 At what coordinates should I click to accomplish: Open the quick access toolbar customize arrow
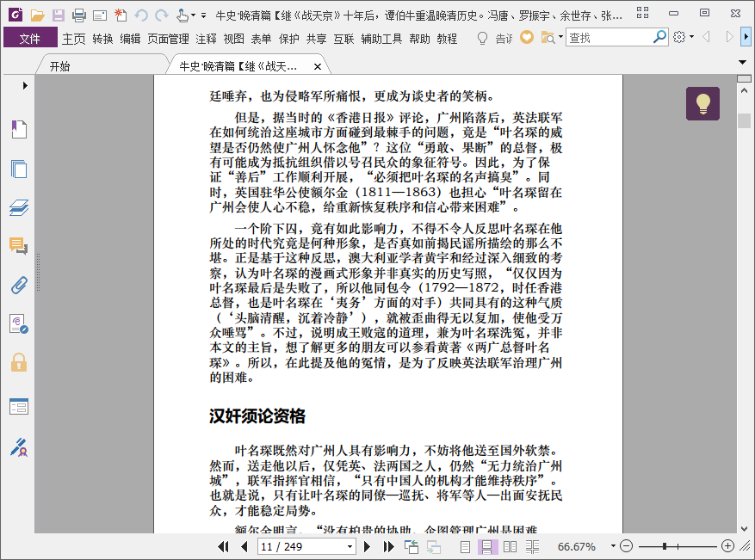204,15
